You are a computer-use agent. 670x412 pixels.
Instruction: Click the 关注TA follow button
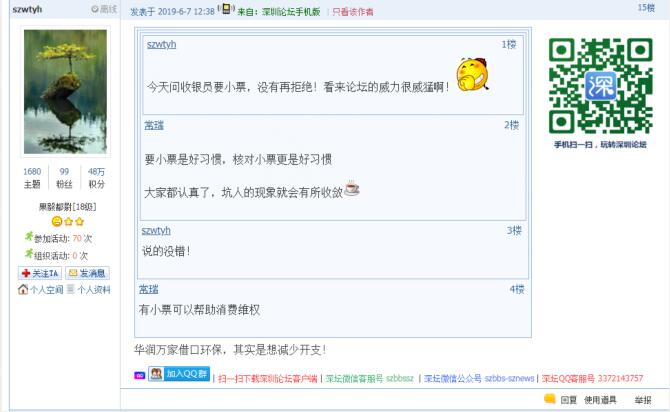(40, 273)
